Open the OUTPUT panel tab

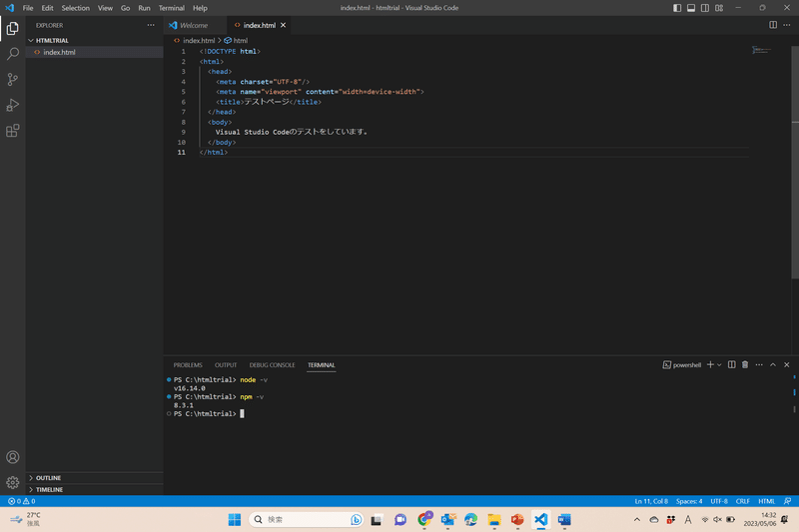click(x=226, y=365)
